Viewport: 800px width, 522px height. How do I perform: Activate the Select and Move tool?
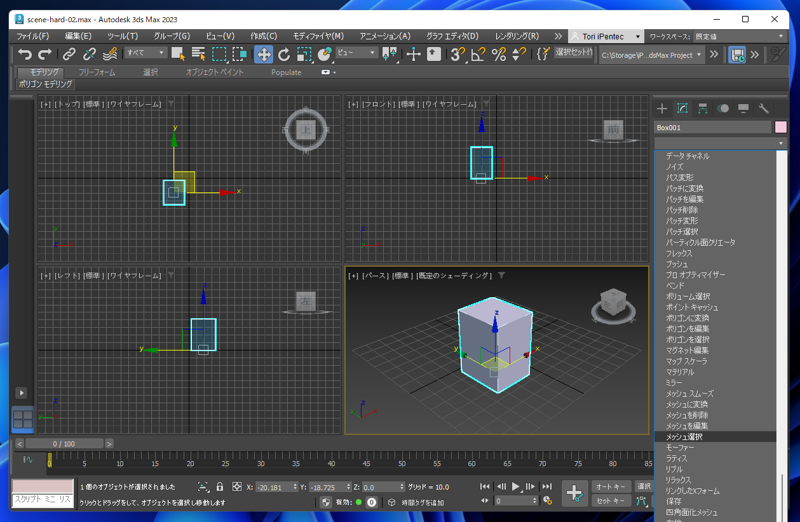tap(263, 54)
